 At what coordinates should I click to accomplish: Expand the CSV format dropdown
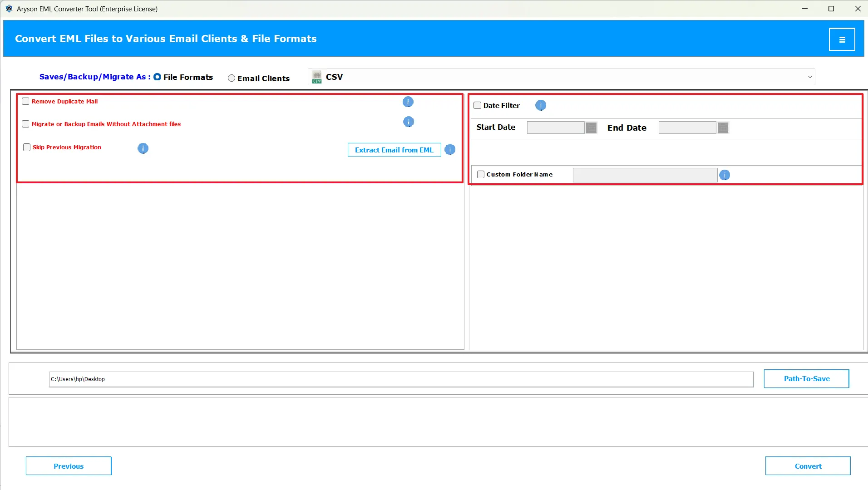pyautogui.click(x=810, y=77)
